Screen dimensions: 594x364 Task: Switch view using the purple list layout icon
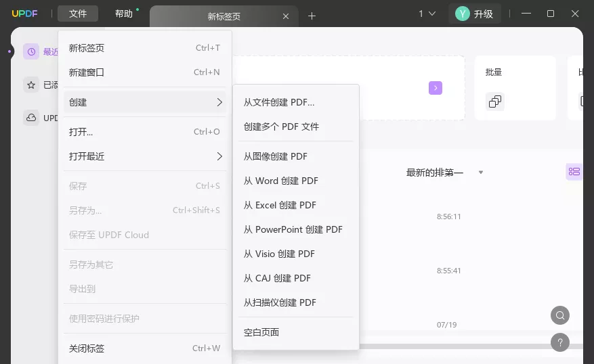click(574, 172)
